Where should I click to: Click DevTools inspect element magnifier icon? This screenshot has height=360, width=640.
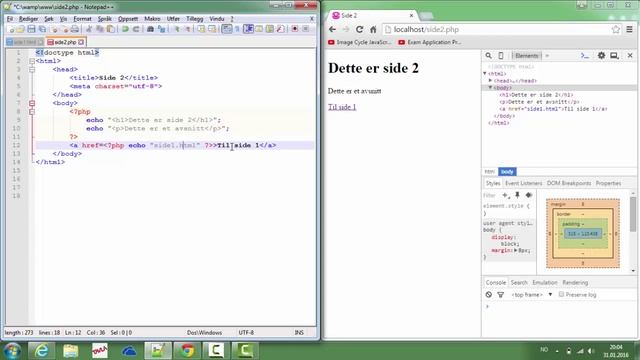click(489, 56)
